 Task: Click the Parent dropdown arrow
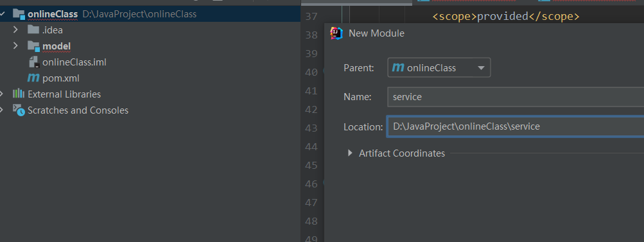481,68
